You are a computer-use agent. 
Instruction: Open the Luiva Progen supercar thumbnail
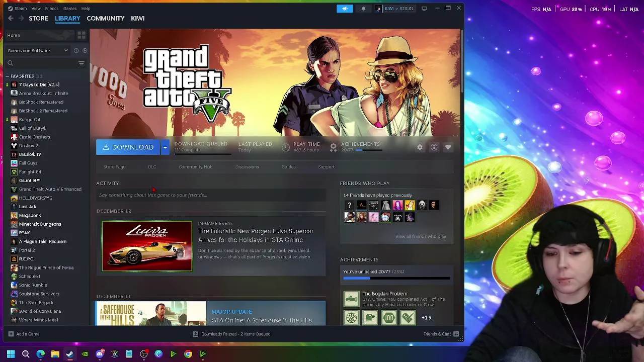147,246
